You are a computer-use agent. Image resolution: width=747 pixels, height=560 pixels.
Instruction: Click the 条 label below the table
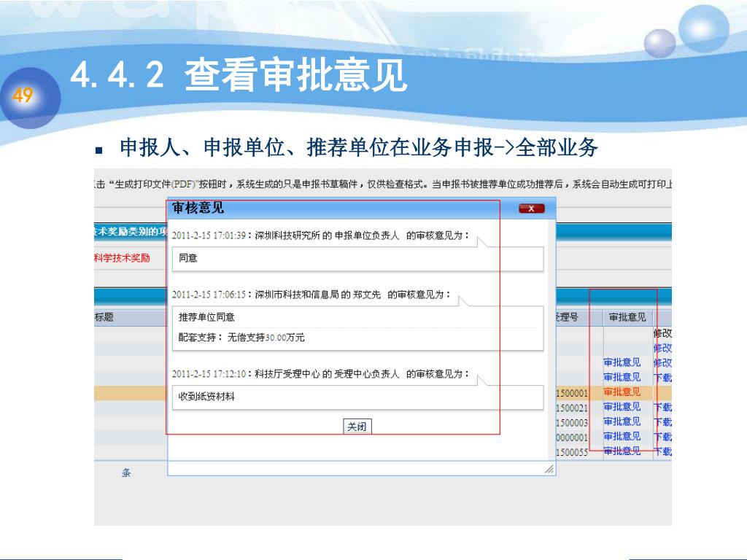(x=126, y=472)
